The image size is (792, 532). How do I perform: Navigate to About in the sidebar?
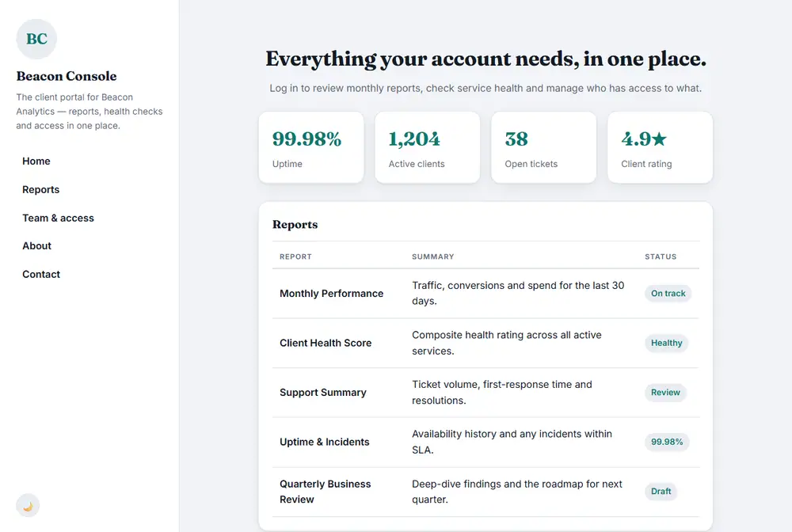coord(37,245)
